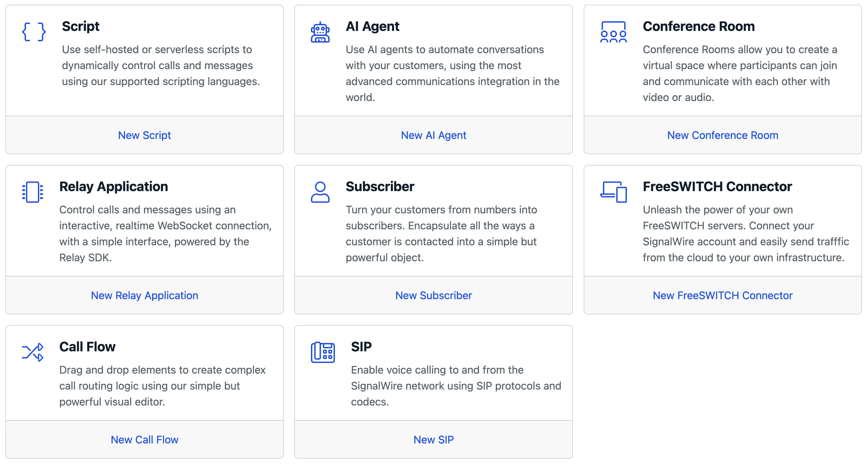The height and width of the screenshot is (464, 868).
Task: Open the New Script link
Action: (x=144, y=135)
